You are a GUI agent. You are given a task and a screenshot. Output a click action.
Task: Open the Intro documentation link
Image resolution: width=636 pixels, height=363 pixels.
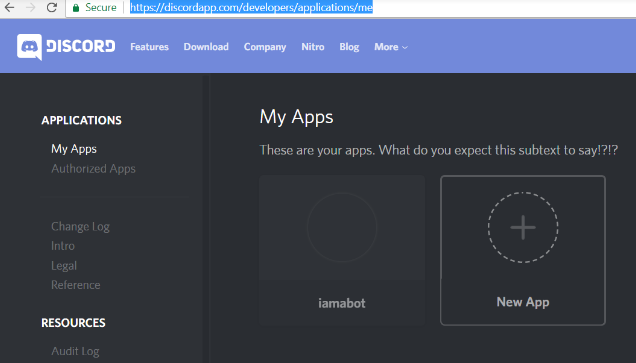pos(63,246)
